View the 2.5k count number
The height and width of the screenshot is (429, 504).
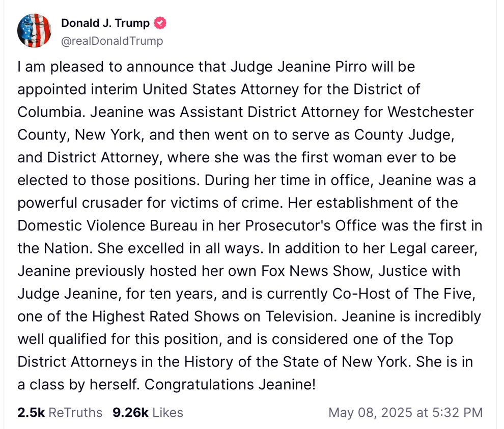[x=31, y=413]
